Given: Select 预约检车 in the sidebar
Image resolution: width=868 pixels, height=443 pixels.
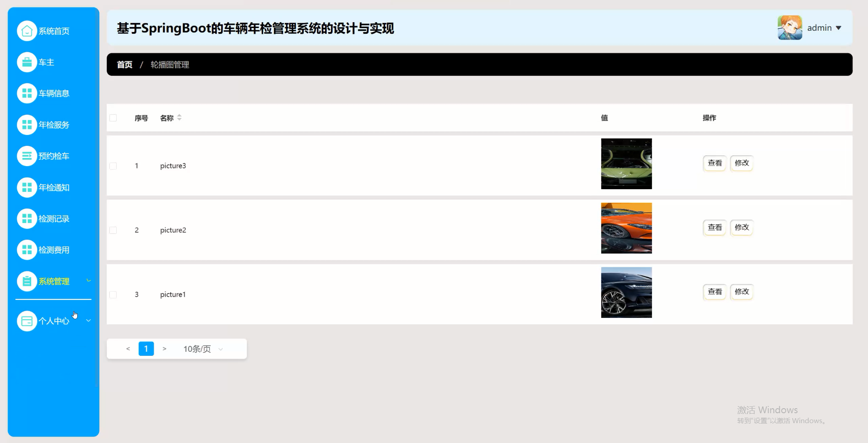Looking at the screenshot, I should click(x=53, y=156).
